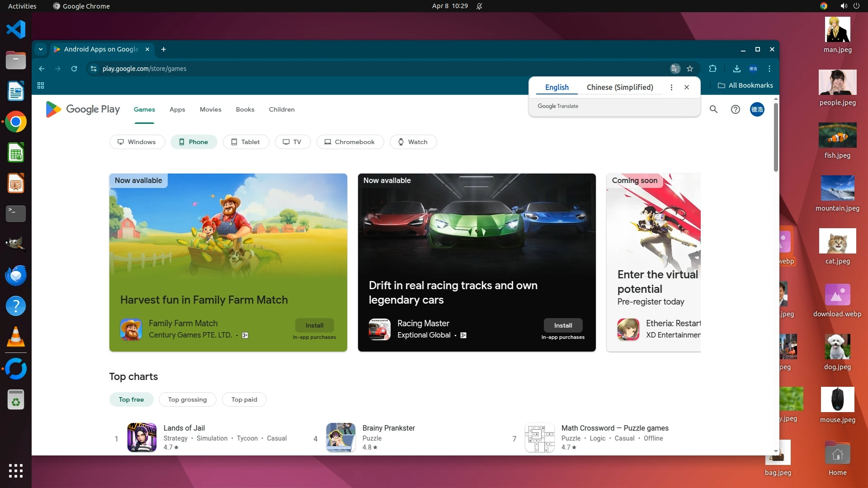Select the Phone device filter chip
Screen dimensions: 868x488
(x=193, y=142)
